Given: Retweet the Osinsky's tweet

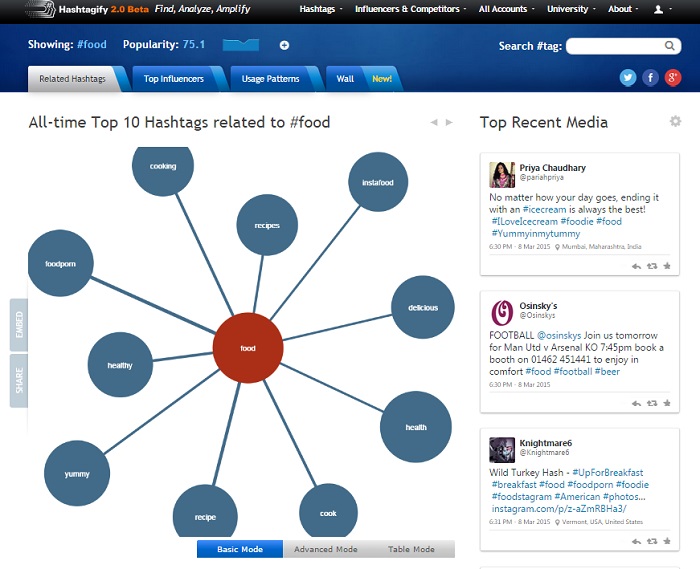Looking at the screenshot, I should click(652, 403).
